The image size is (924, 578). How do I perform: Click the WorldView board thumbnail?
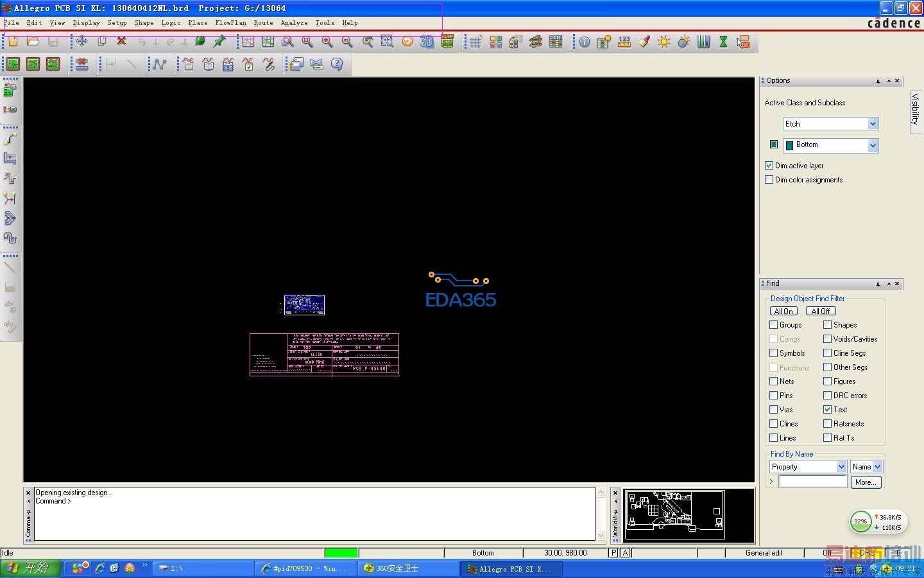coord(674,515)
